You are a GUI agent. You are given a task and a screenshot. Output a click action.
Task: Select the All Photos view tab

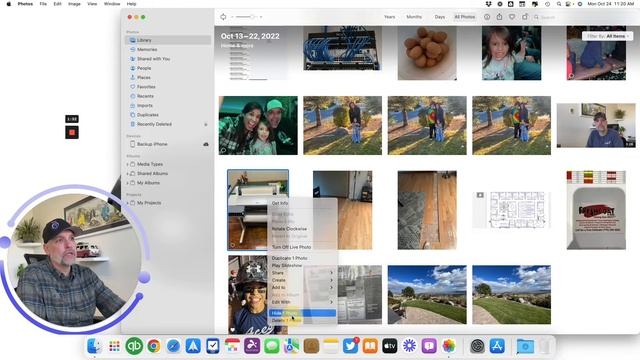click(x=464, y=17)
